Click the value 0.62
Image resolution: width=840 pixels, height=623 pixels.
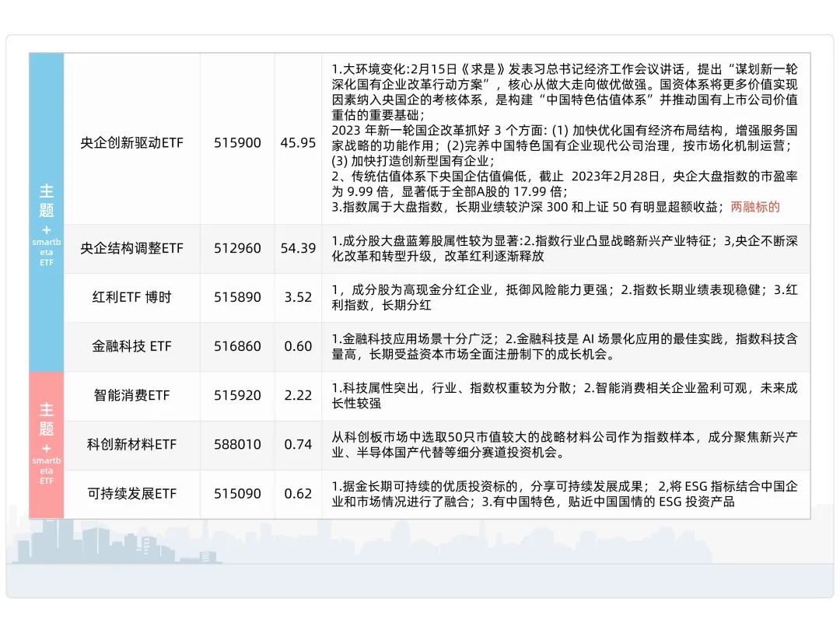coord(298,494)
